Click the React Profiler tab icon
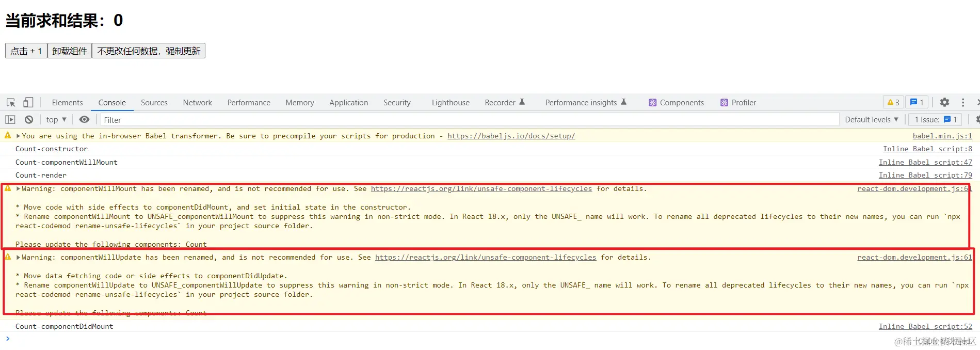 tap(724, 103)
